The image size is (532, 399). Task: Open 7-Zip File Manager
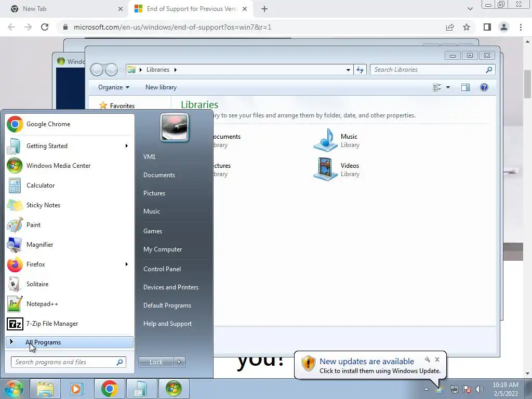click(70, 324)
